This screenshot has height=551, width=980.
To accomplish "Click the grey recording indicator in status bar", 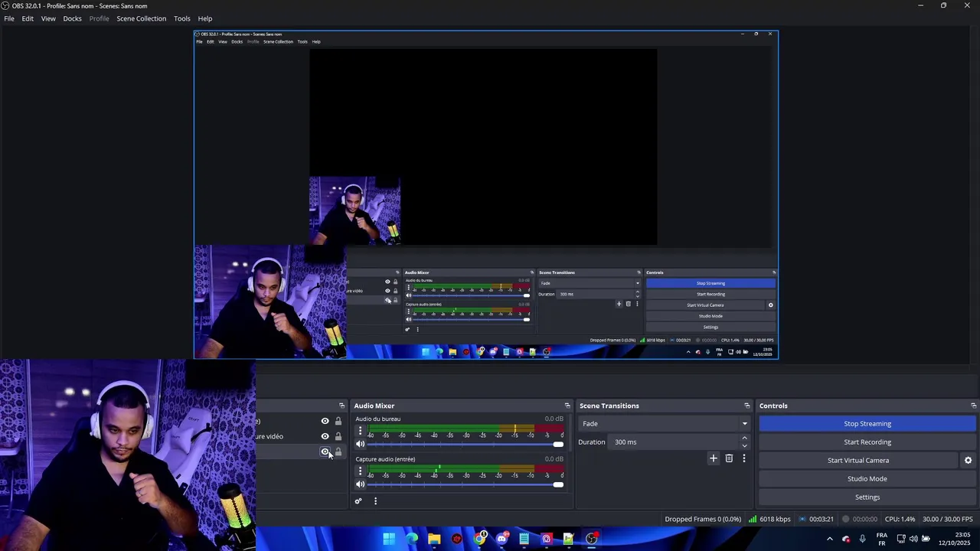I will coord(846,519).
